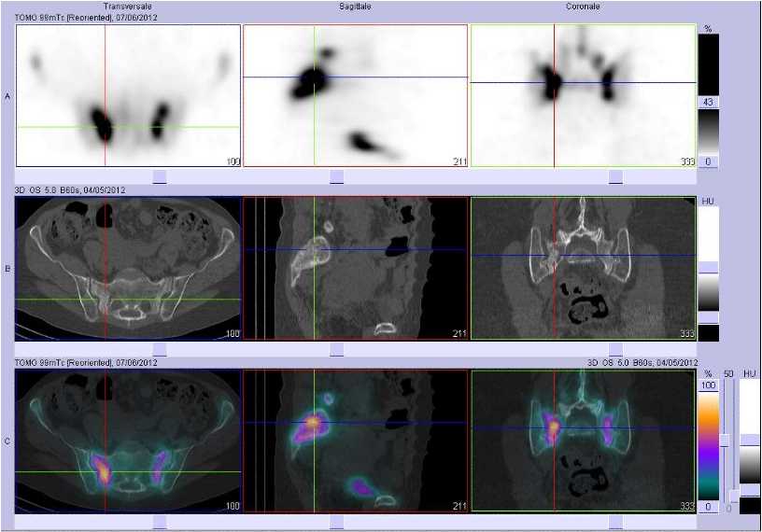Click the fused sagittal view in row C
The width and height of the screenshot is (762, 532).
click(355, 441)
